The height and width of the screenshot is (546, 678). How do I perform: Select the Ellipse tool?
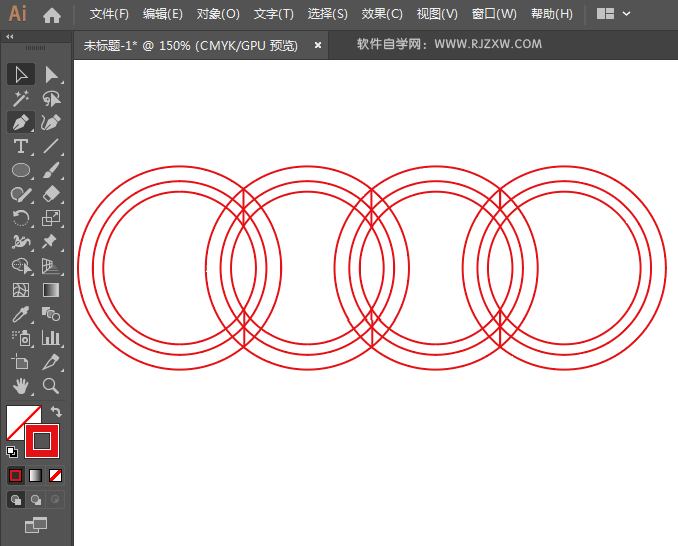21,170
